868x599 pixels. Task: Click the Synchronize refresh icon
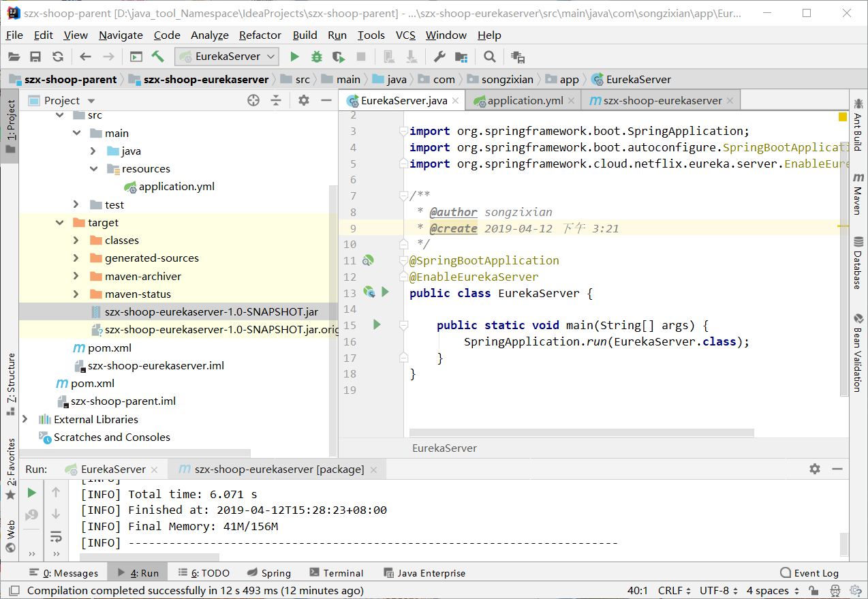58,57
